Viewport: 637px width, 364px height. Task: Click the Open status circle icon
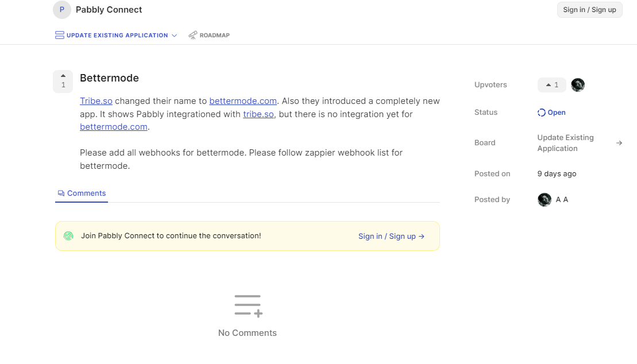(542, 113)
